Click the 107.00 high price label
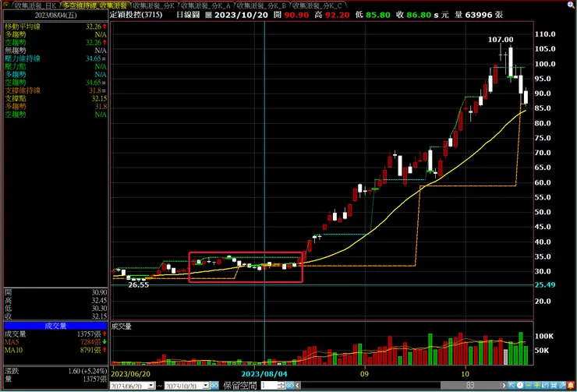The image size is (577, 392). coord(501,39)
